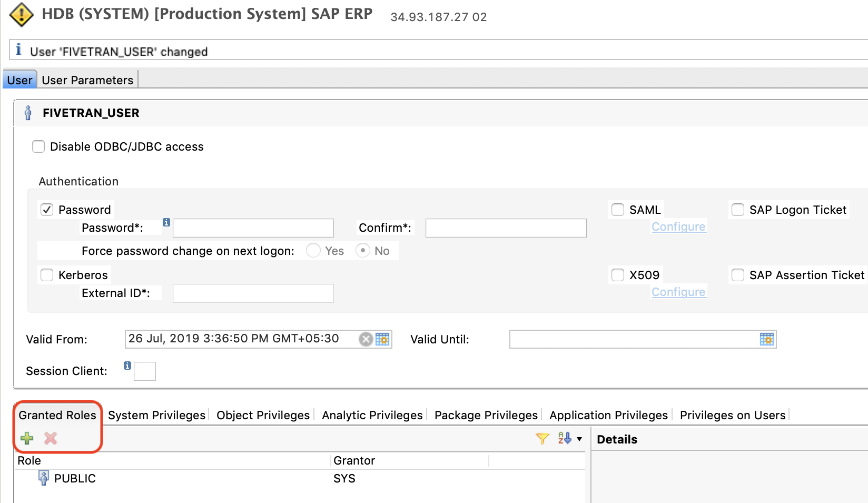Screen dimensions: 868x503
Task: Click the SAML Configure link
Action: tap(678, 226)
